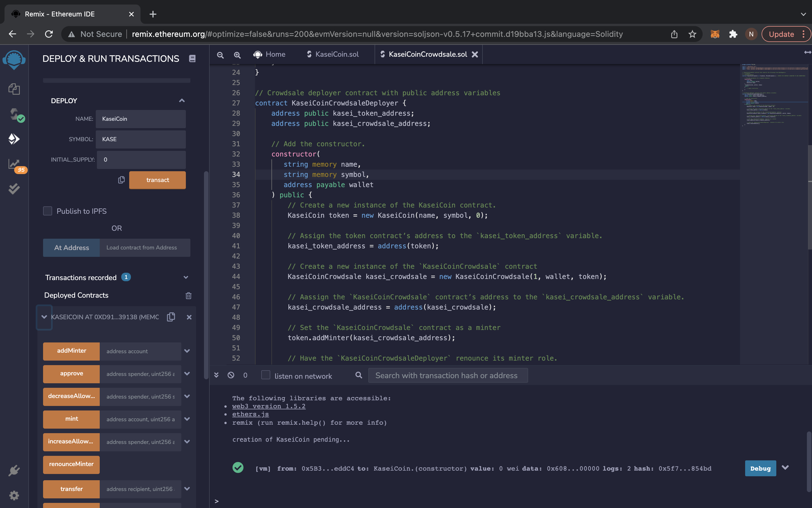Open the Remix Settings panel
Viewport: 812px width, 508px height.
[14, 495]
